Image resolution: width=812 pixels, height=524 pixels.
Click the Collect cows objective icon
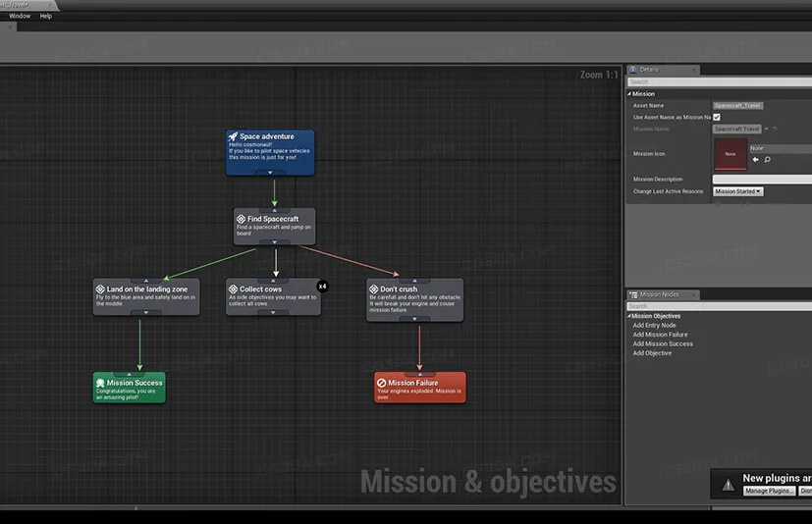click(x=233, y=288)
